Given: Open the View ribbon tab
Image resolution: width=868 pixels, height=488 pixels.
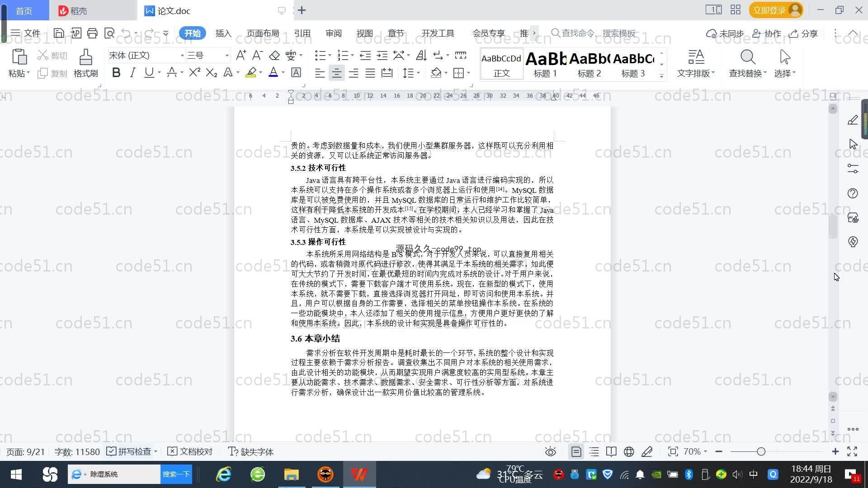Looking at the screenshot, I should click(x=364, y=33).
